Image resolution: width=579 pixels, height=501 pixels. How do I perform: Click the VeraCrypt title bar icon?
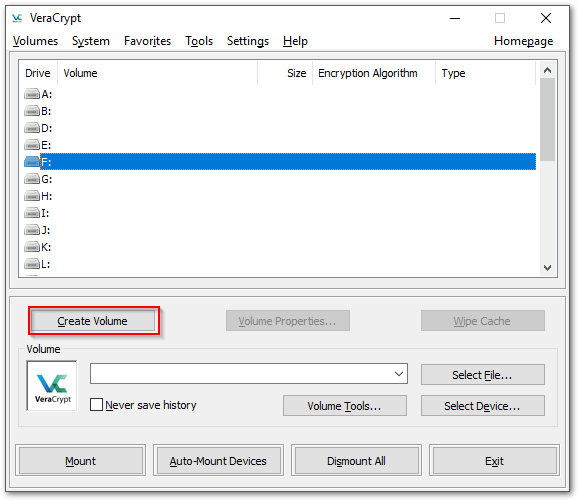pos(17,18)
